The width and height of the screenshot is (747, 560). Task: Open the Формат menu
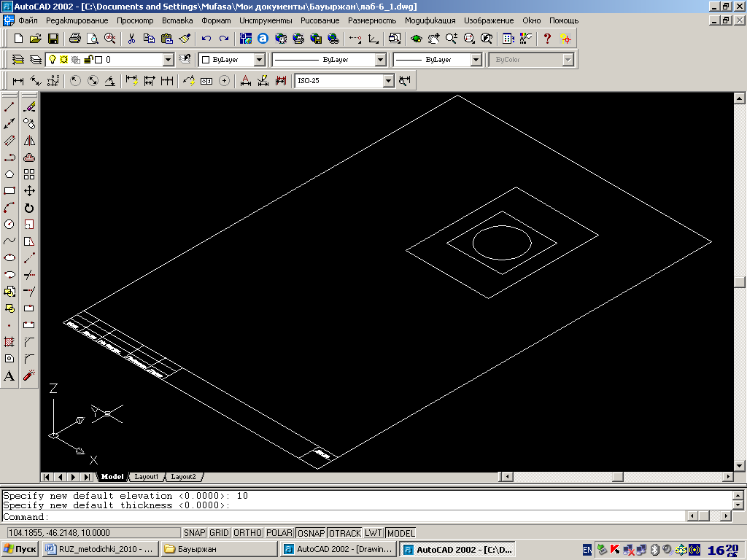coord(216,20)
